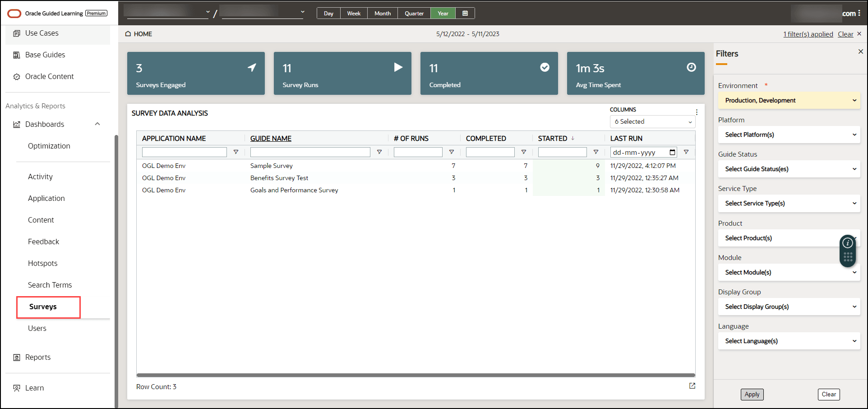Screen dimensions: 868x409
Task: Click the Clear button in Filters panel
Action: [829, 395]
